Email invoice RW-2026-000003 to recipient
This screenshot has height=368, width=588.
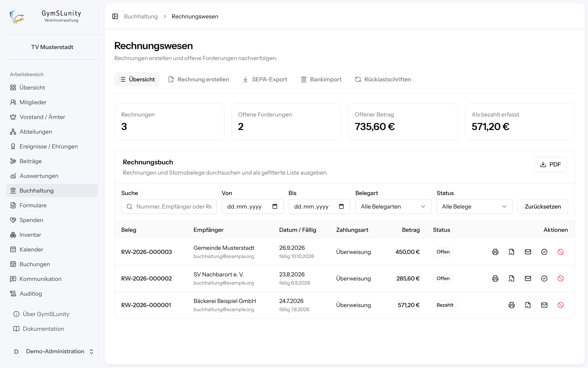(x=528, y=252)
